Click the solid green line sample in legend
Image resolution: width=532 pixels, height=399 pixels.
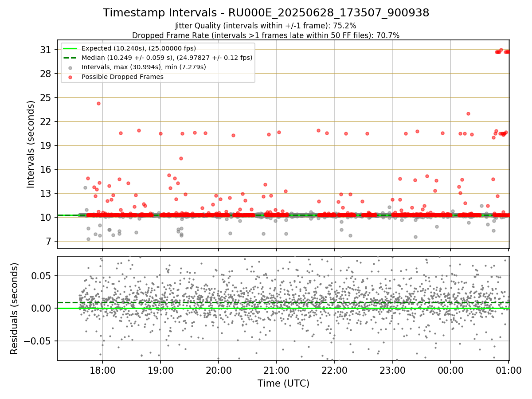[x=70, y=48]
